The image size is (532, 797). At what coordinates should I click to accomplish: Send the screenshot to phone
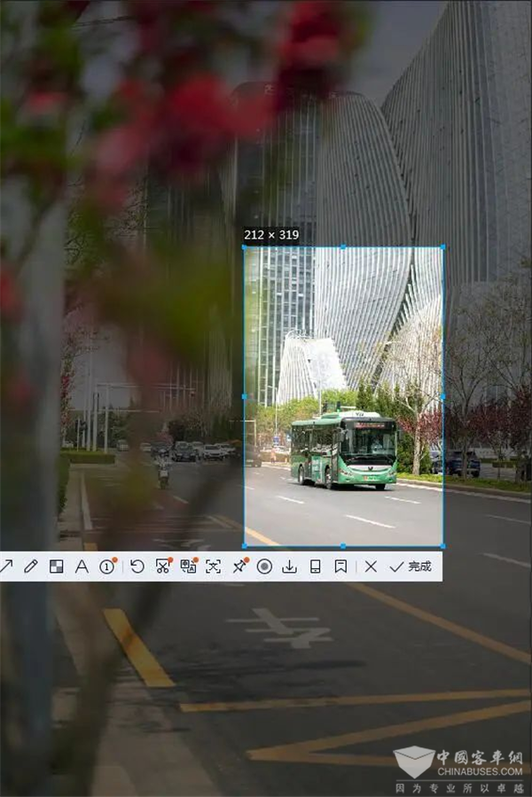coord(315,566)
